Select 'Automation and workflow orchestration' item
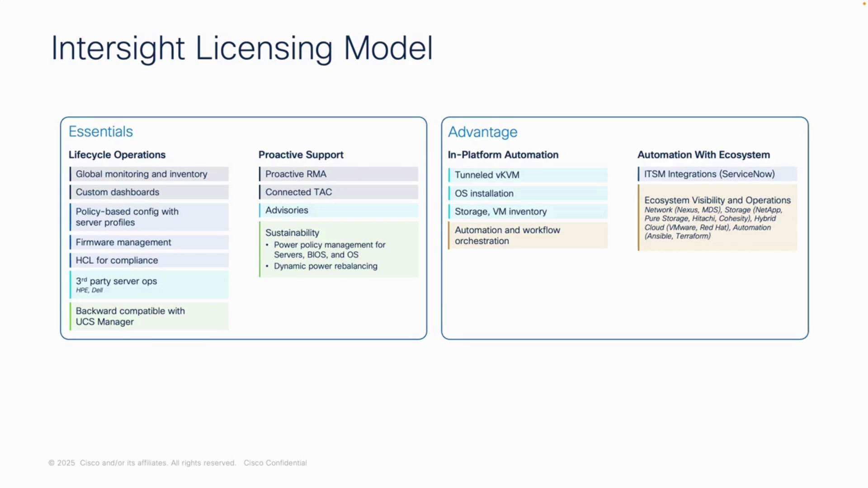The width and height of the screenshot is (868, 488). [528, 235]
